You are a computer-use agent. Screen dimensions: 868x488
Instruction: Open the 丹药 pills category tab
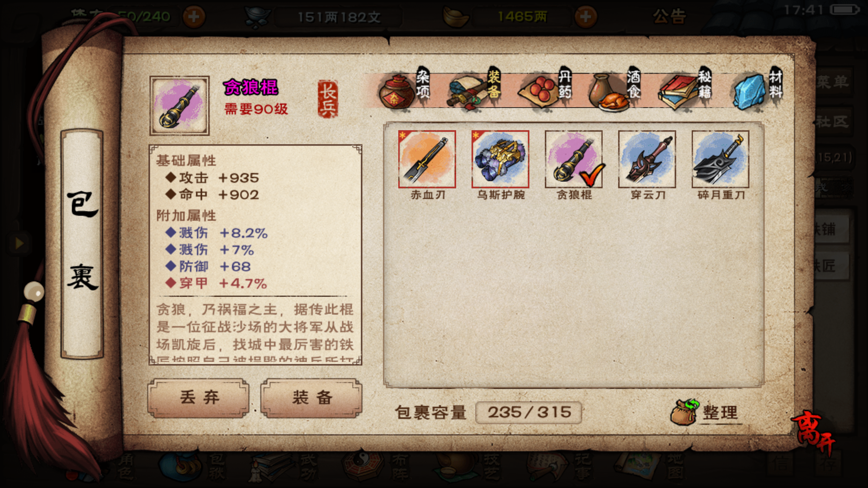[x=546, y=88]
